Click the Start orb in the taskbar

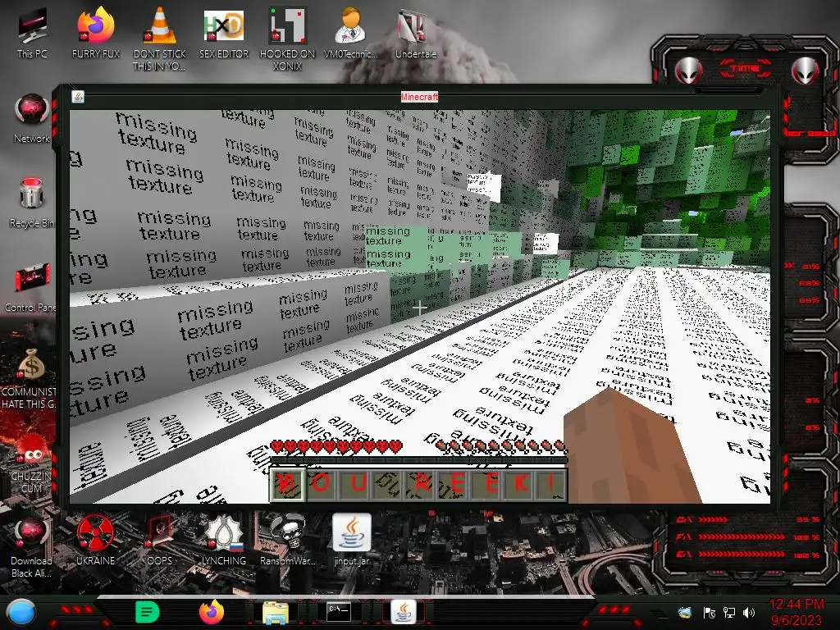click(x=21, y=612)
